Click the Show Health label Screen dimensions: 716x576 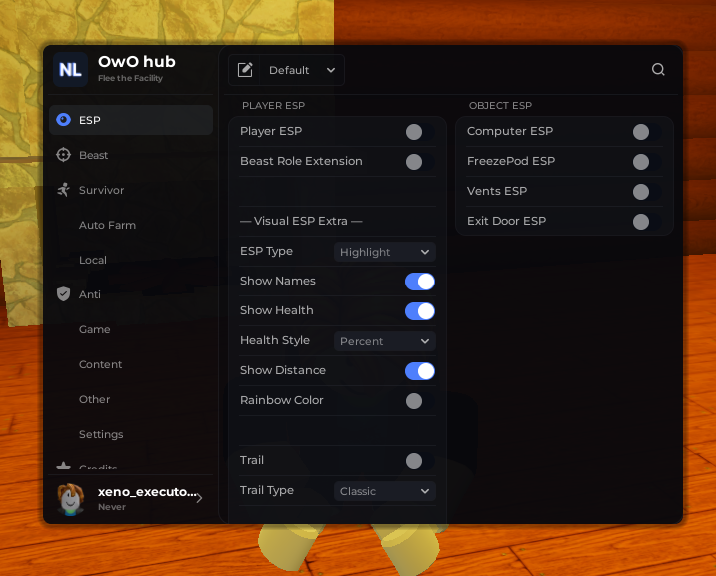(276, 310)
